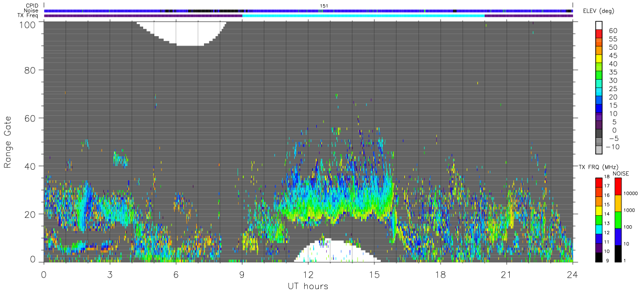The image size is (644, 297).
Task: Click the CPID label above the plot
Action: click(33, 6)
